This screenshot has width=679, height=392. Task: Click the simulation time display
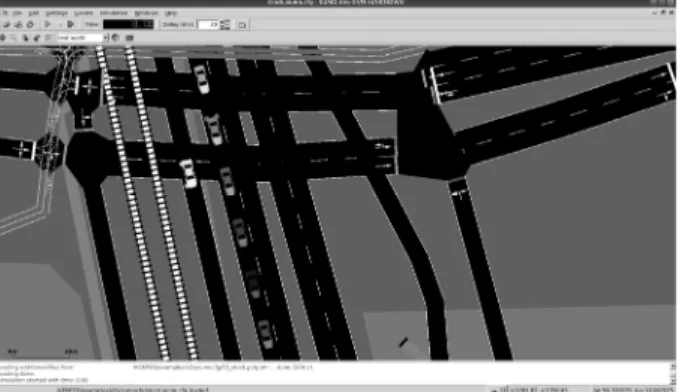pyautogui.click(x=128, y=25)
